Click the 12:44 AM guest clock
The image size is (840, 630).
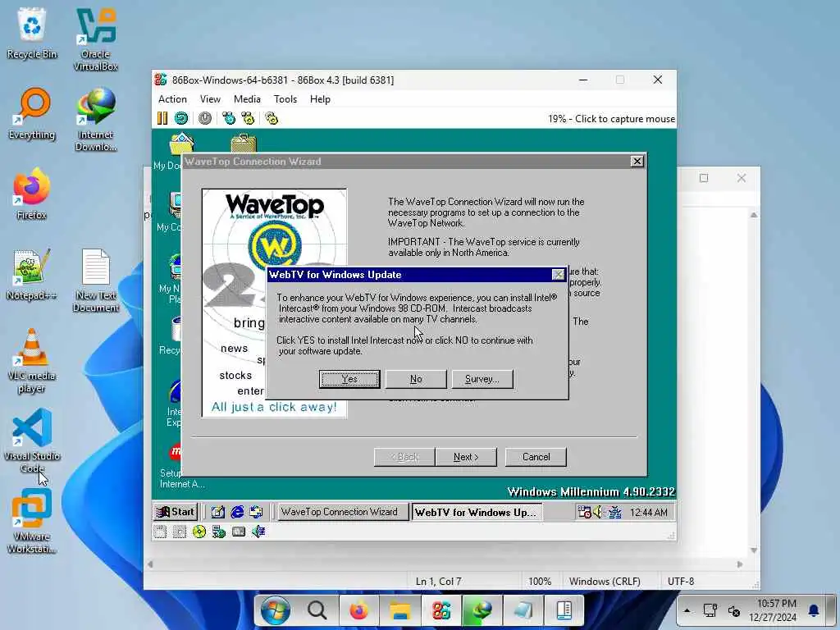tap(649, 512)
